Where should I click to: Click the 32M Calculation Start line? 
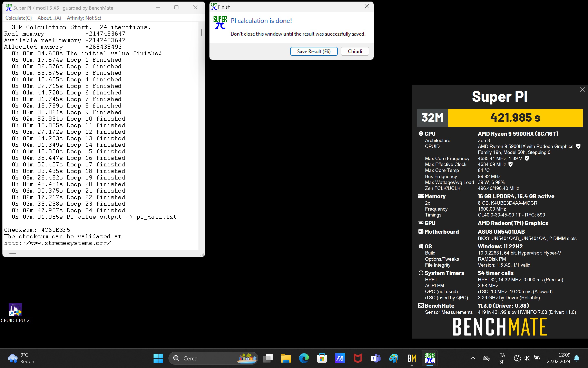[81, 27]
